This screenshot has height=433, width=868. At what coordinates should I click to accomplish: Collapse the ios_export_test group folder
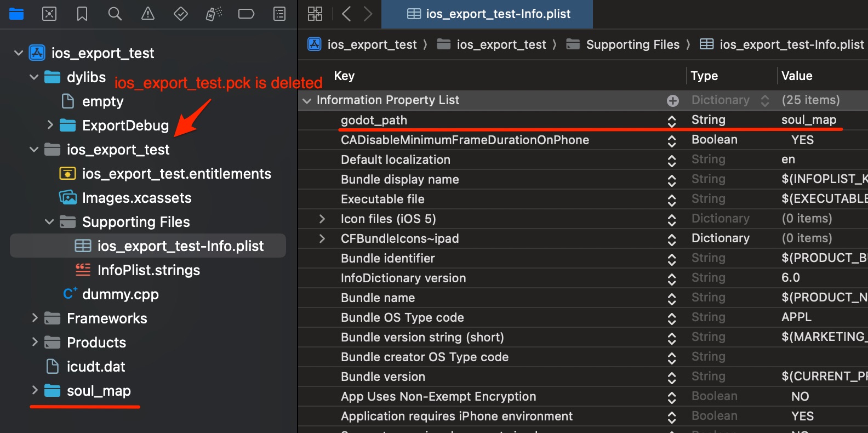click(34, 149)
